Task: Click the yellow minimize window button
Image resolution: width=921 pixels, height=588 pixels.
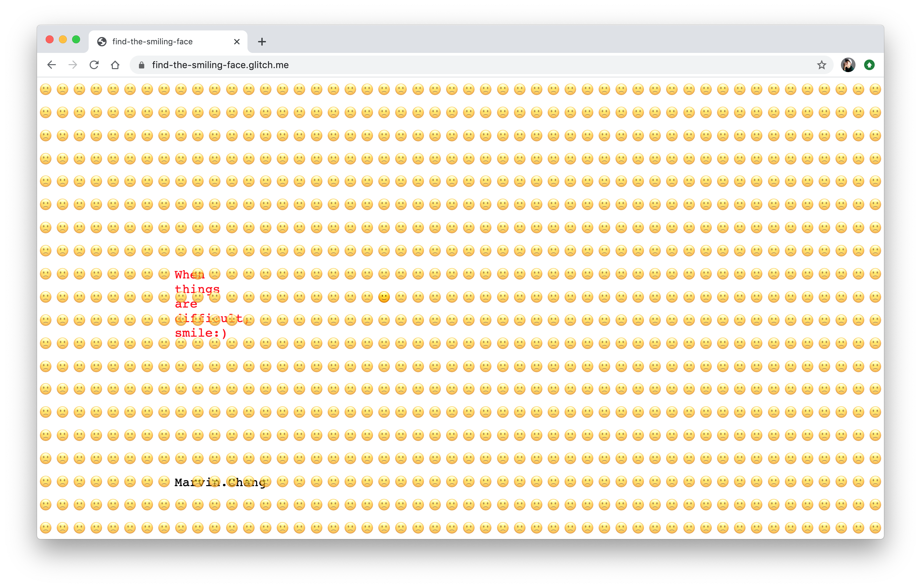Action: (x=63, y=39)
